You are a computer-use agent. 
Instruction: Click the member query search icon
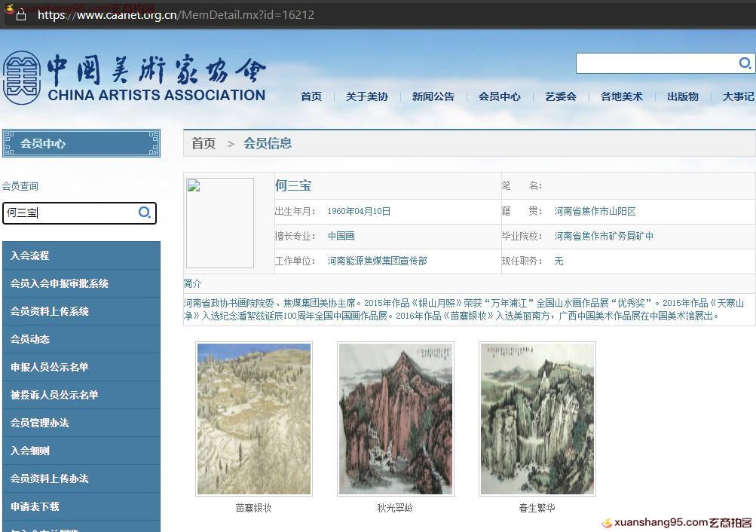pos(144,212)
